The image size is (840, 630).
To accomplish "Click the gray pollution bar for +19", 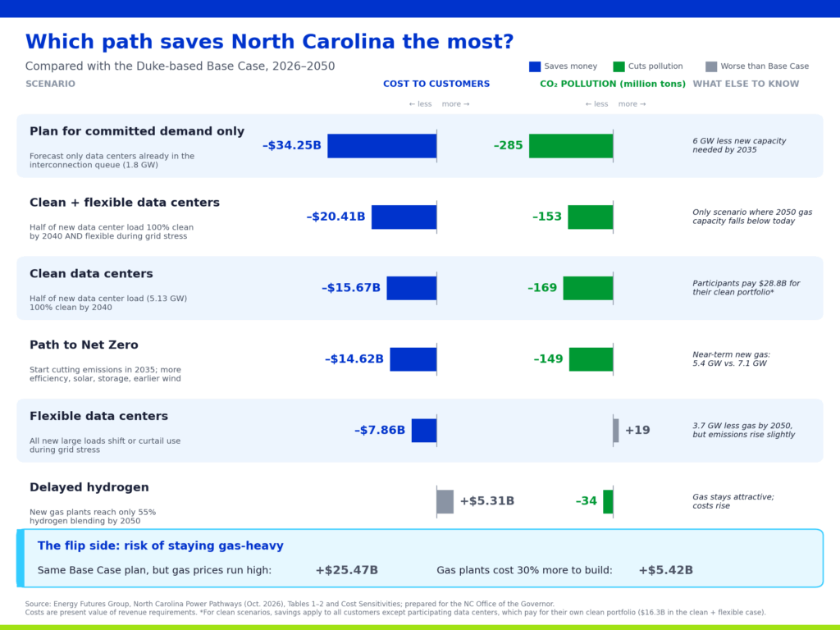I will (616, 431).
